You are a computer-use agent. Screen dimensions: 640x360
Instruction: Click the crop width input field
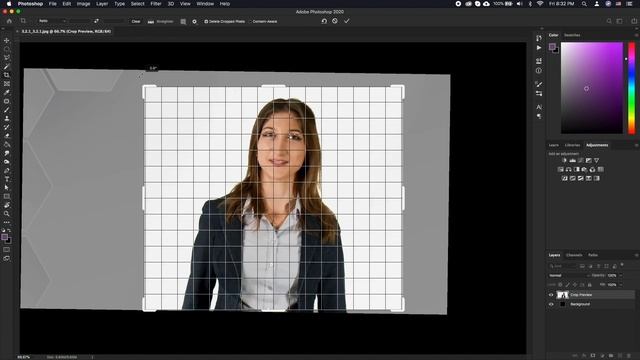click(x=80, y=21)
